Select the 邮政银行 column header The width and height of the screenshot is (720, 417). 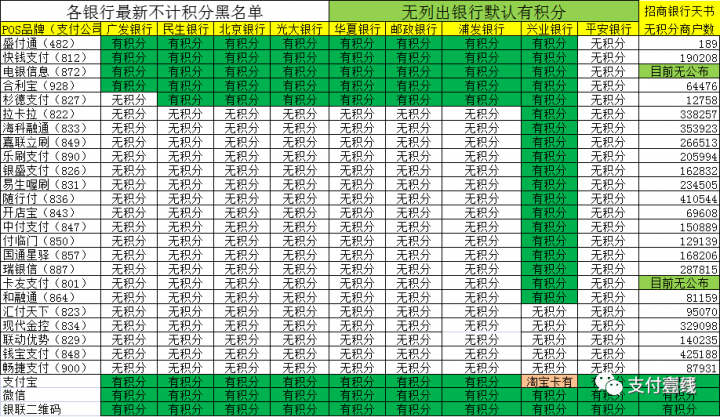coord(413,29)
